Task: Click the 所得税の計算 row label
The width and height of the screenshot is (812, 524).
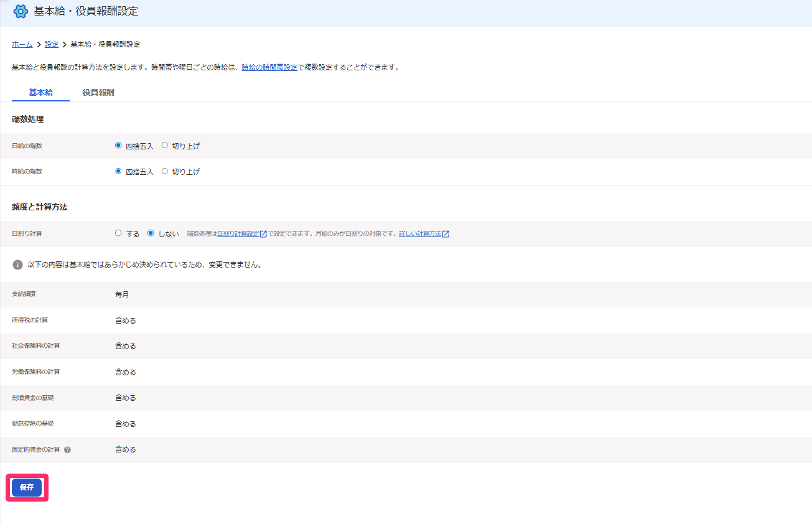Action: pyautogui.click(x=30, y=320)
